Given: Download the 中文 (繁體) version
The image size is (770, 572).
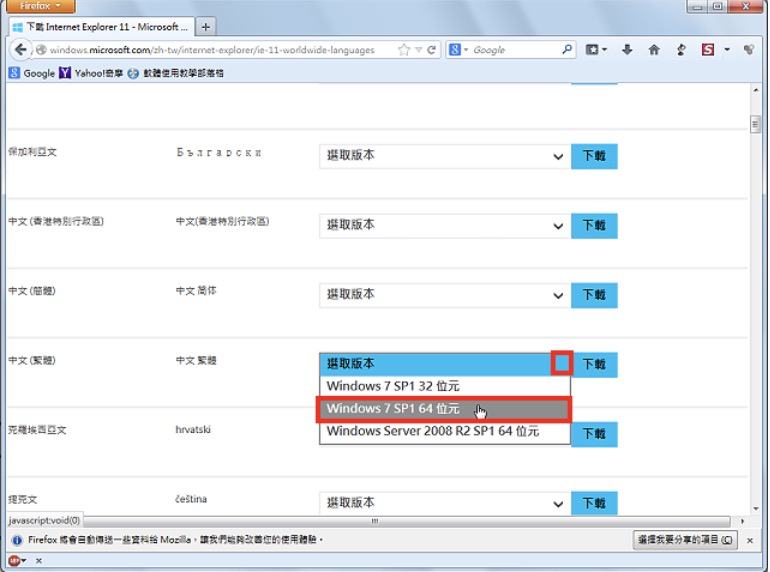Looking at the screenshot, I should pos(595,364).
